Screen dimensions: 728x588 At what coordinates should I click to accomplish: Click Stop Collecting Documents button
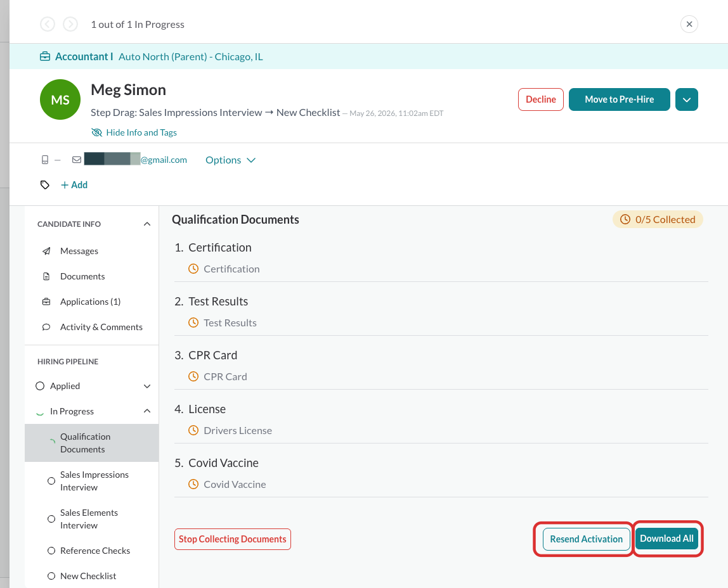tap(233, 539)
